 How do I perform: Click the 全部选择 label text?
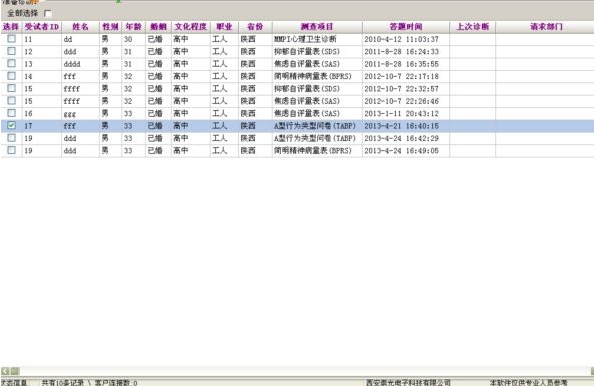click(x=23, y=14)
